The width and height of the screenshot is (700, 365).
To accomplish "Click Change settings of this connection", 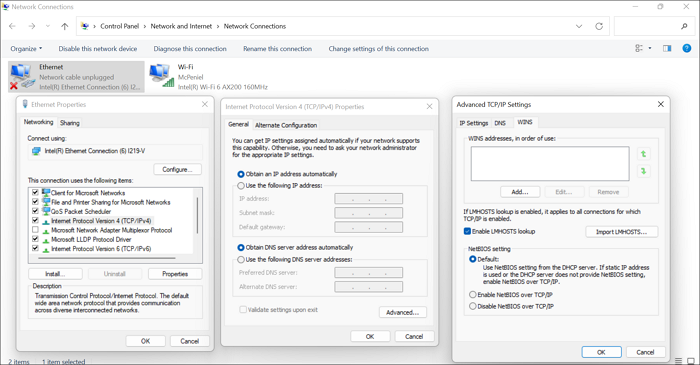I will (379, 49).
